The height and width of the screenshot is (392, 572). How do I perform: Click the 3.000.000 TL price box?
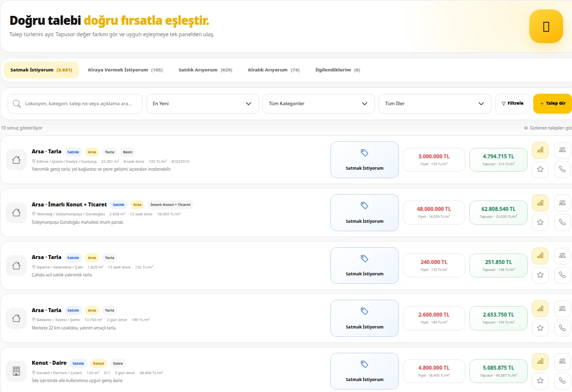434,160
